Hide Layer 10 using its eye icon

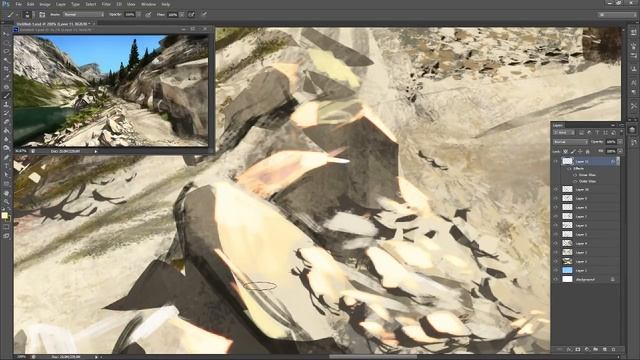point(556,189)
